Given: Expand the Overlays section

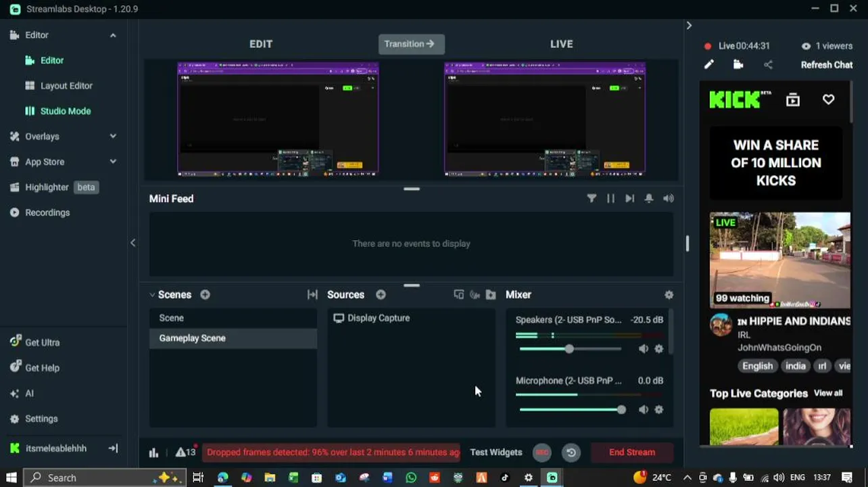Looking at the screenshot, I should [x=113, y=137].
